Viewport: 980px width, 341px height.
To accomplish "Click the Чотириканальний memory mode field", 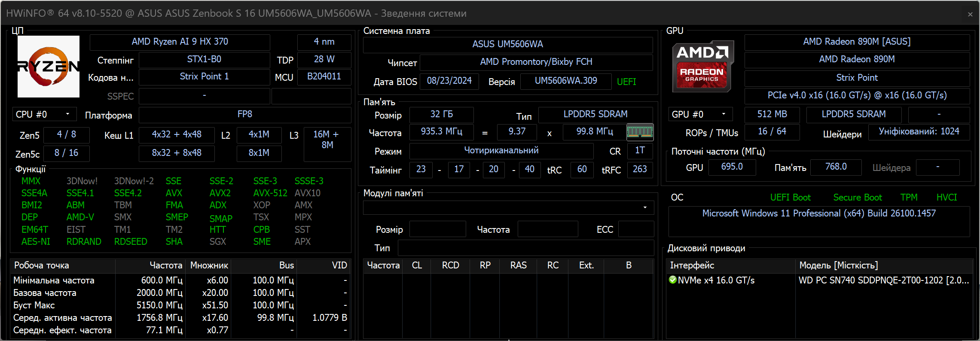I will point(501,150).
